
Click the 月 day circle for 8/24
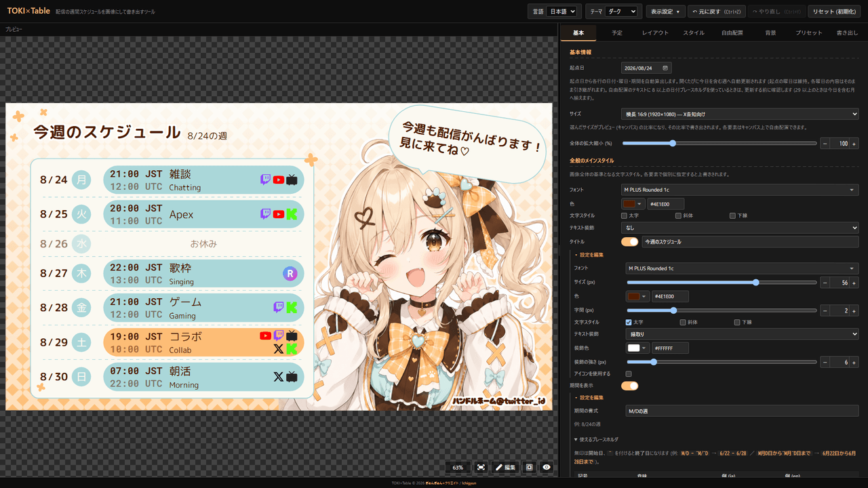(x=81, y=180)
